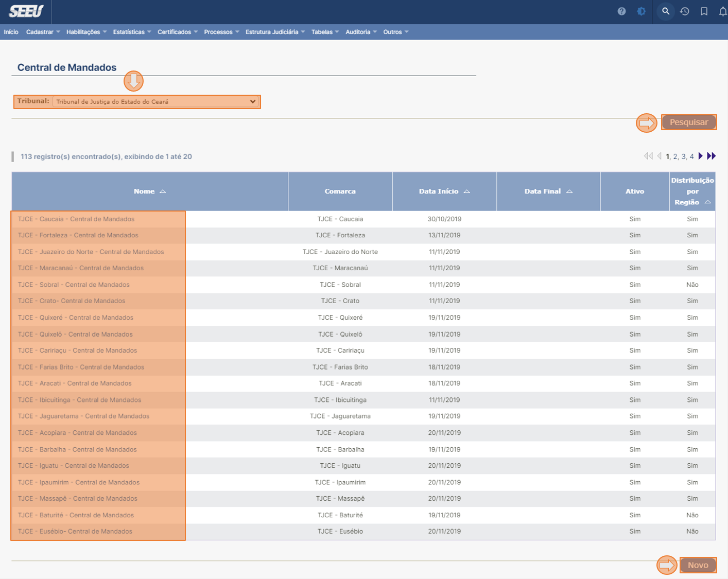Select TJCE - Barbalha - Central de Mandados

(77, 449)
